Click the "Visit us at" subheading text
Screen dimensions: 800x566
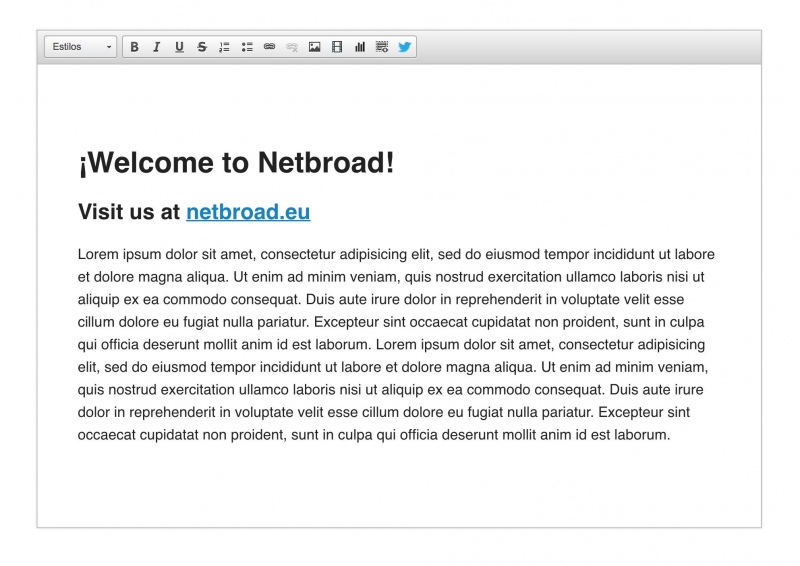pos(129,212)
